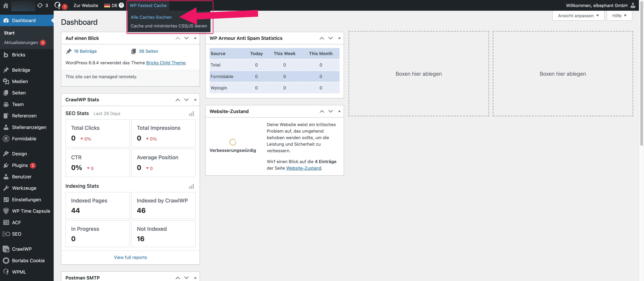The image size is (644, 281).
Task: Click the Design brush icon
Action: point(6,154)
